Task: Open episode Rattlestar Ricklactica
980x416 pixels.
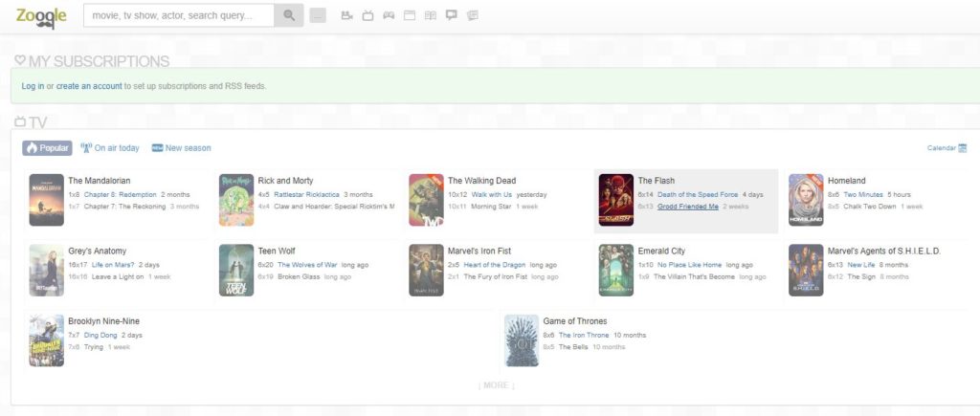Action: pos(307,195)
